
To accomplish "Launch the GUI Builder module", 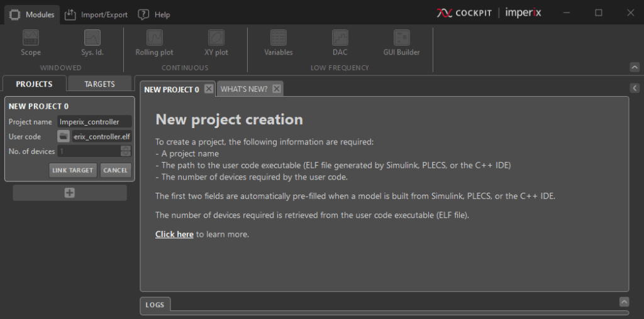I will point(401,42).
